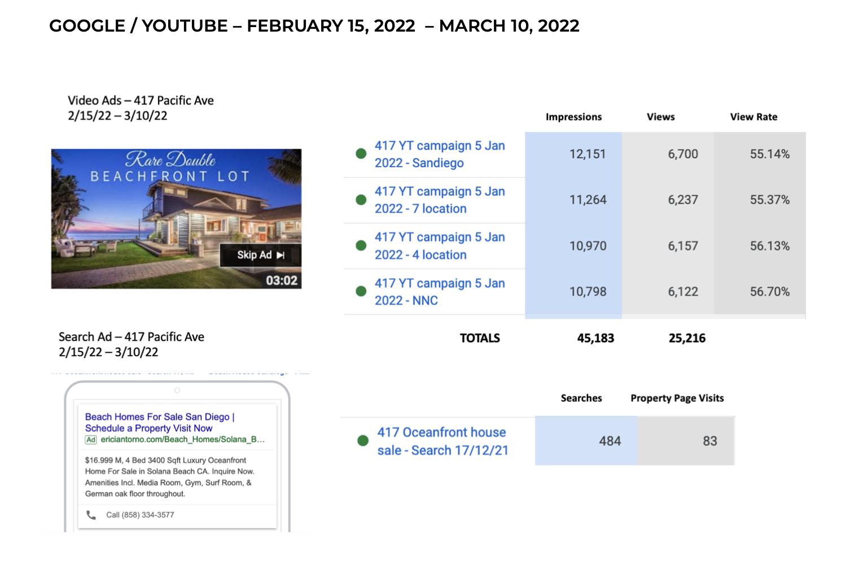
Task: Open 417 Oceanfront house sale search campaign
Action: click(x=442, y=441)
